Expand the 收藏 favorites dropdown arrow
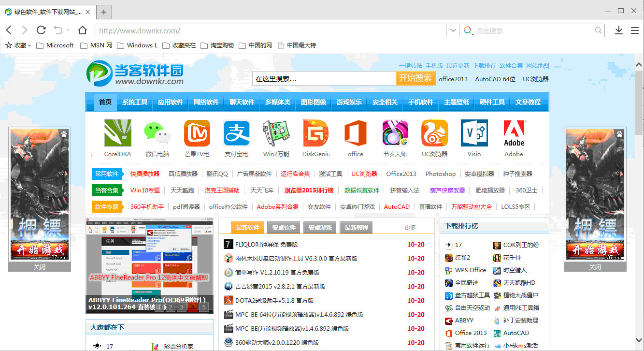This screenshot has height=351, width=644. [x=29, y=46]
